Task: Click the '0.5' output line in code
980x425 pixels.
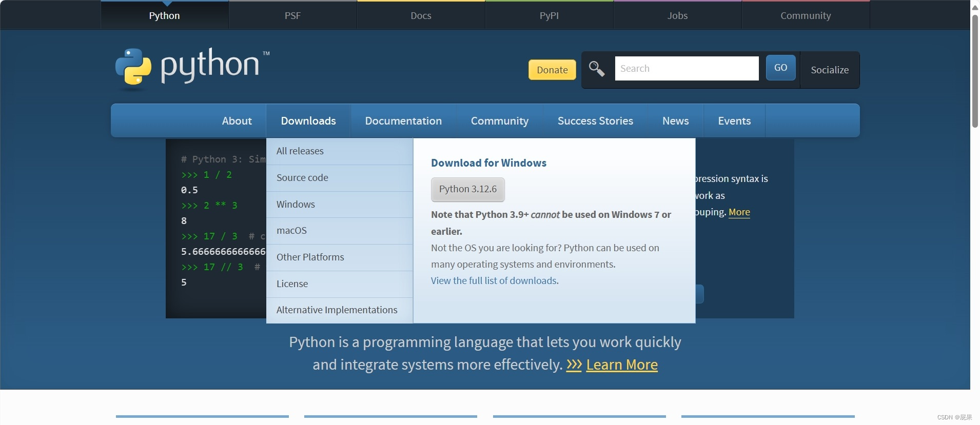Action: point(189,190)
